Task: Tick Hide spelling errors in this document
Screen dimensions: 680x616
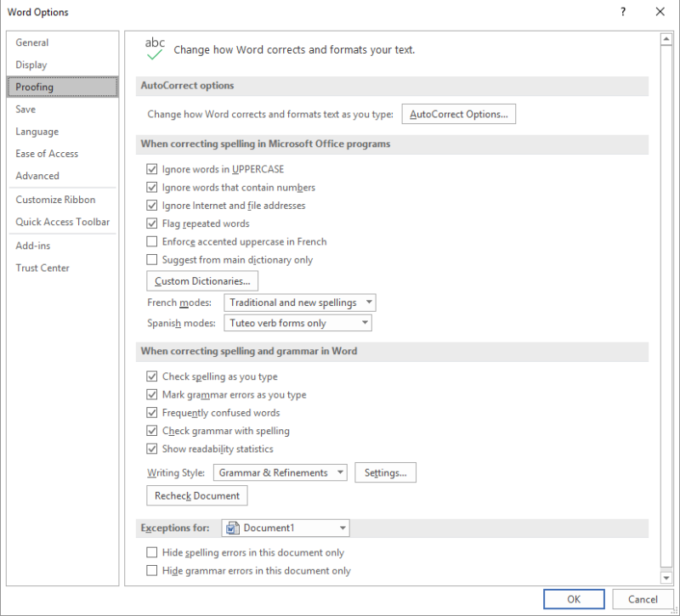Action: pyautogui.click(x=153, y=552)
